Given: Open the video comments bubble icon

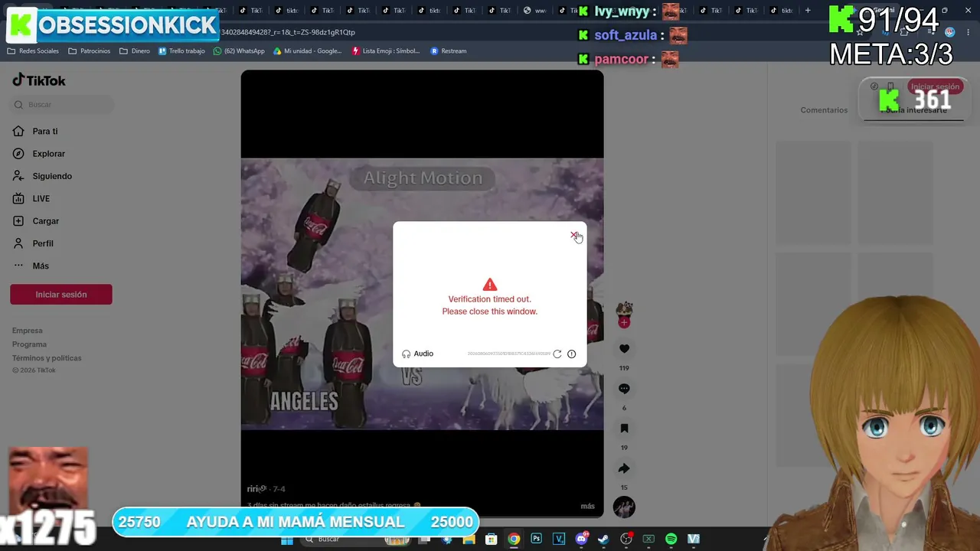Looking at the screenshot, I should pyautogui.click(x=624, y=389).
